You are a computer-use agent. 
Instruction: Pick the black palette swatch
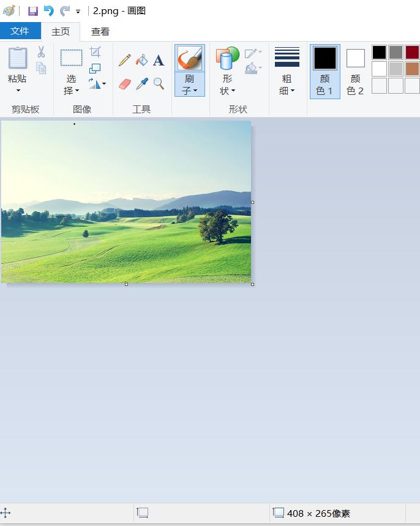pos(379,52)
